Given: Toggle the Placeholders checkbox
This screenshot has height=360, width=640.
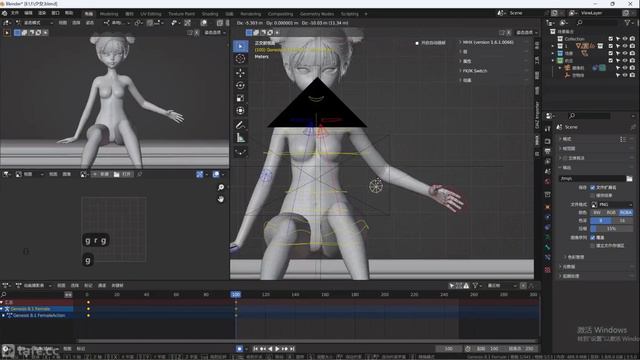Looking at the screenshot, I should (593, 245).
